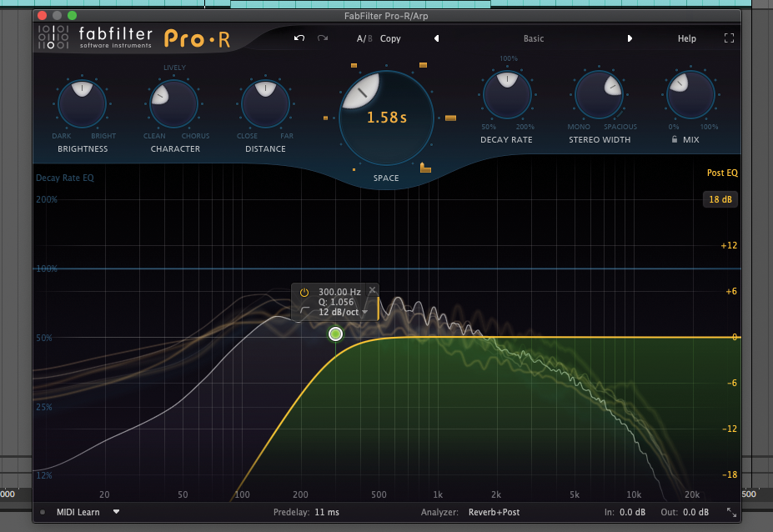Click the Copy button

coord(389,38)
